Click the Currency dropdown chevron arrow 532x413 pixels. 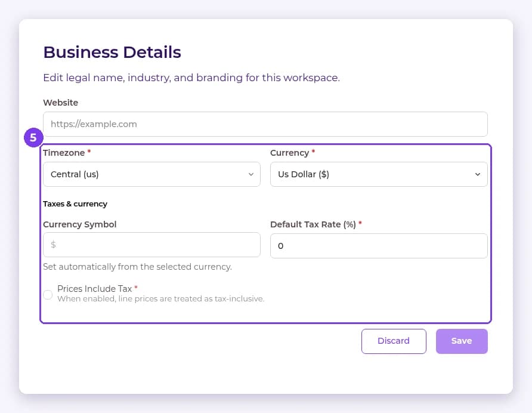[478, 174]
